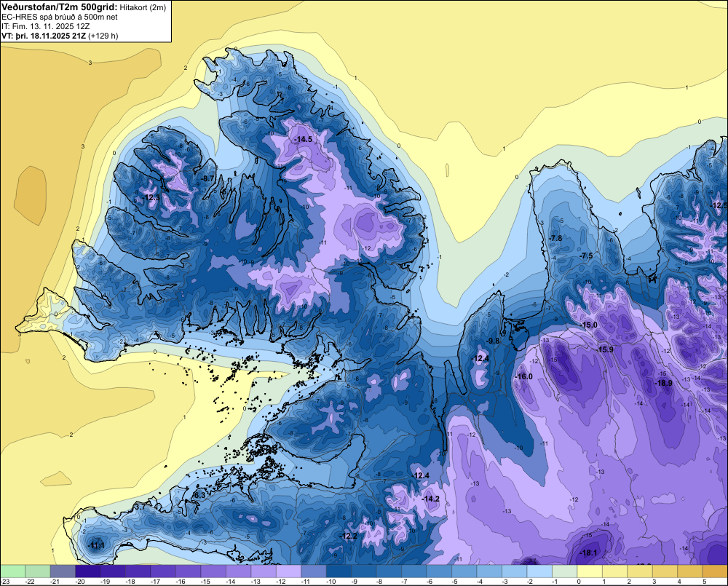Click the legend color swatch above the -20 label
This screenshot has width=728, height=586.
pyautogui.click(x=88, y=571)
